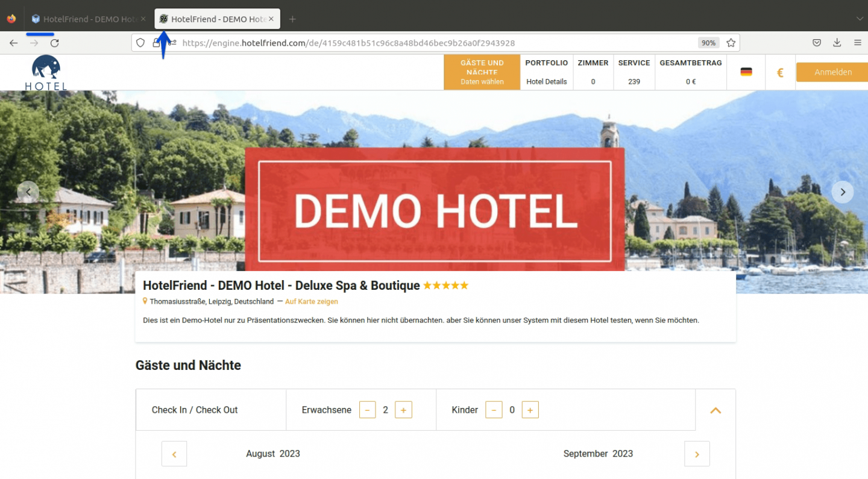868x479 pixels.
Task: Show next hero slider image
Action: point(843,192)
